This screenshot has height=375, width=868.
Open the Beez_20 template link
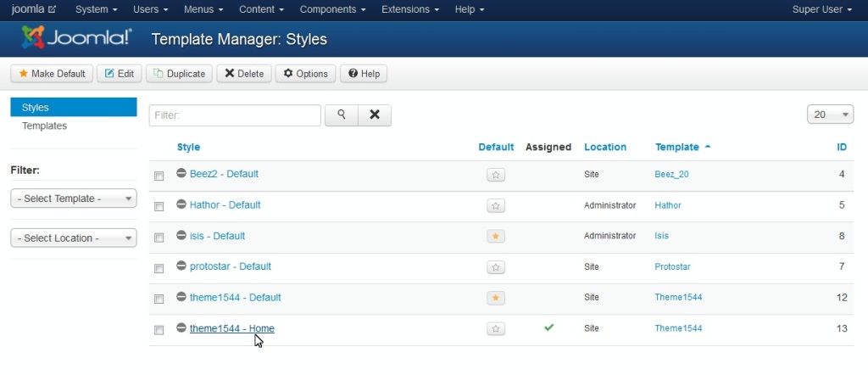(671, 175)
